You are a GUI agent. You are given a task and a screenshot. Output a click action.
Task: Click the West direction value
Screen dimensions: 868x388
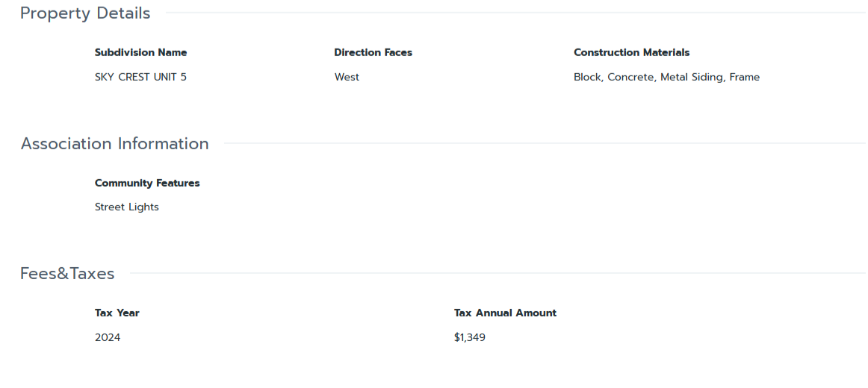click(347, 77)
